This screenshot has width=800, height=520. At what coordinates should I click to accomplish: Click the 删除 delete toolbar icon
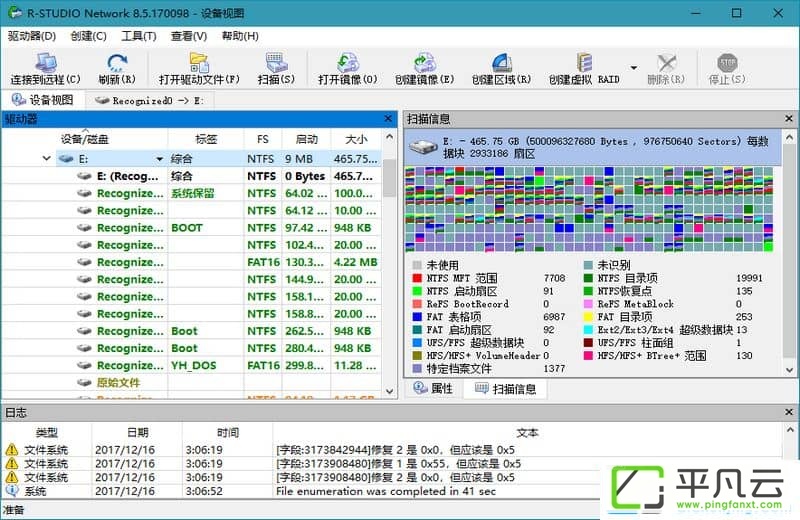(x=666, y=63)
